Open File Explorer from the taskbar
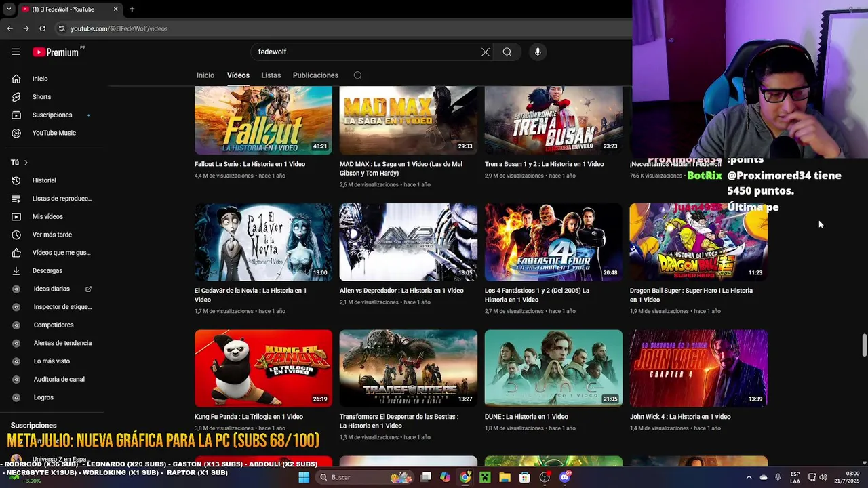Screen dimensions: 868x488 pos(505,477)
